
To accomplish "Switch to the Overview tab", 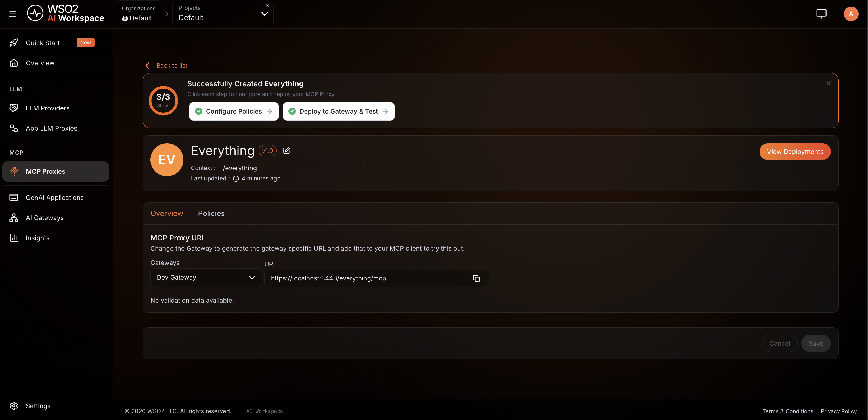I will point(167,214).
